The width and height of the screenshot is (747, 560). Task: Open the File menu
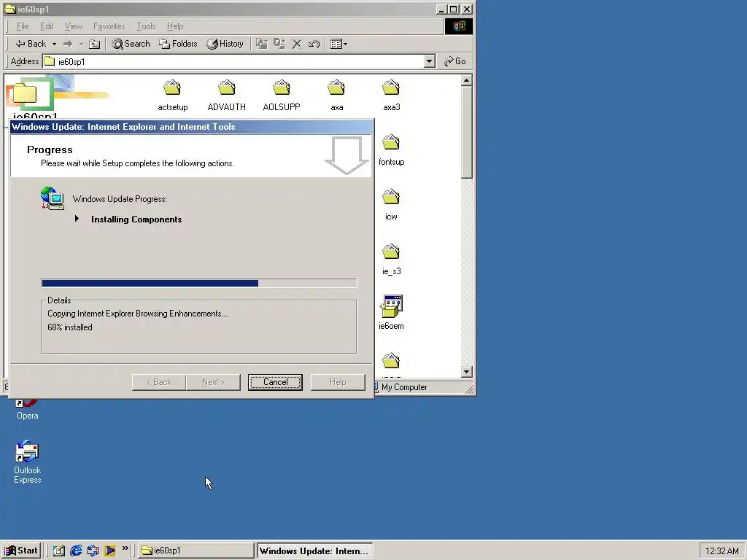[23, 26]
